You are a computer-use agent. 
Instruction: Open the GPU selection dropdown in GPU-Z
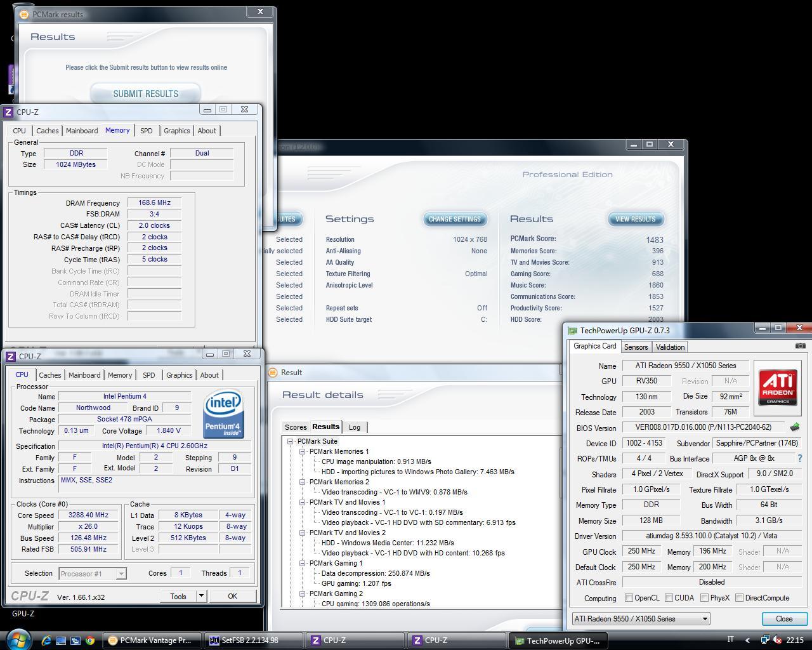(641, 619)
